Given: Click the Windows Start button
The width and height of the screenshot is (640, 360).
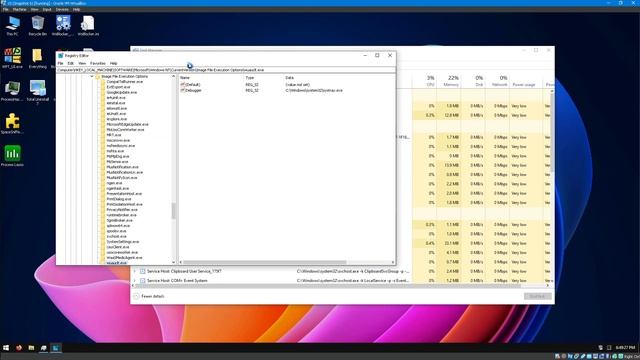Looking at the screenshot, I should click(6, 348).
